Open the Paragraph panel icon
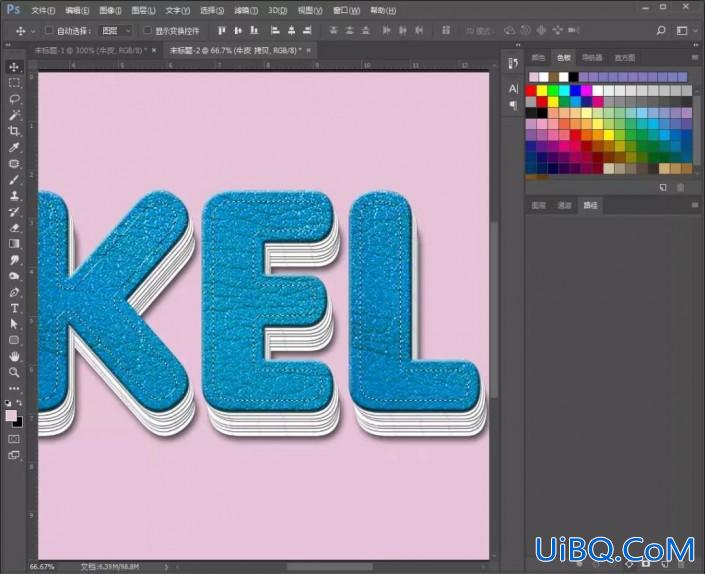 click(513, 105)
